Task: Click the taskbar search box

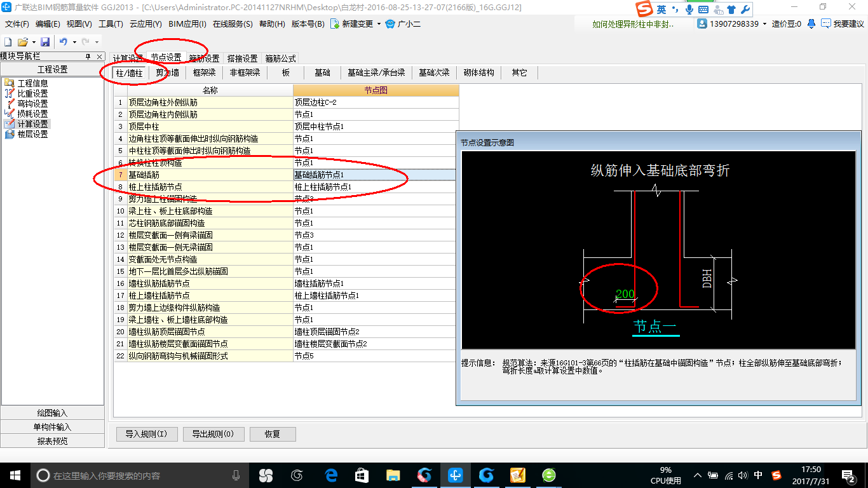Action: coord(140,475)
